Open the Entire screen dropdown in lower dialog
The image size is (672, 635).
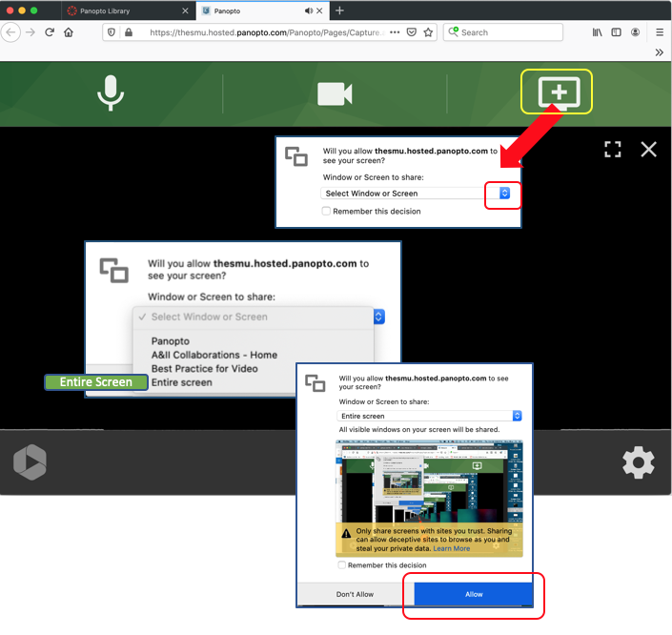[x=430, y=416]
